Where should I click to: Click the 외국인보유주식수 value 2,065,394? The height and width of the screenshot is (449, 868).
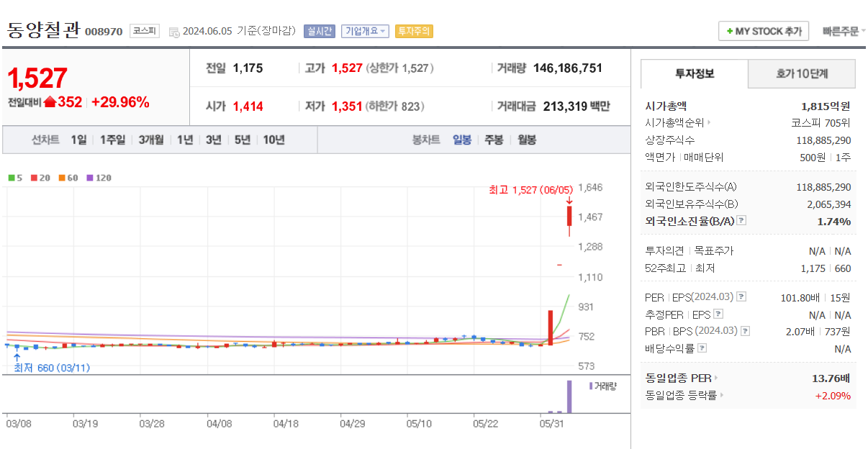coord(828,204)
